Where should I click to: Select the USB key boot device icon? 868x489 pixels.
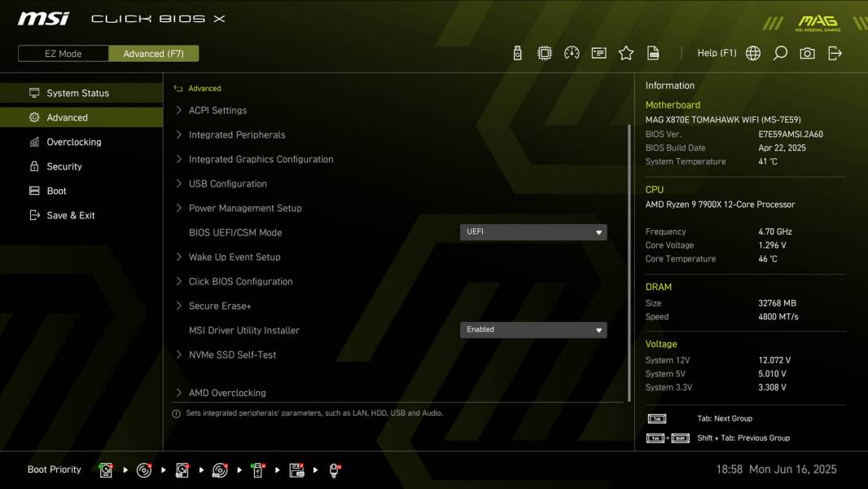pyautogui.click(x=258, y=469)
